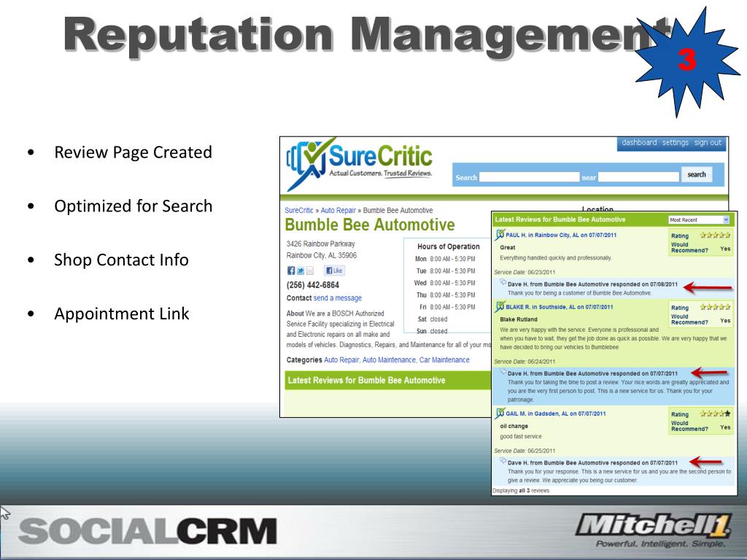Open the Most Recent sort dropdown
Screen dimensions: 747x560
pyautogui.click(x=698, y=220)
